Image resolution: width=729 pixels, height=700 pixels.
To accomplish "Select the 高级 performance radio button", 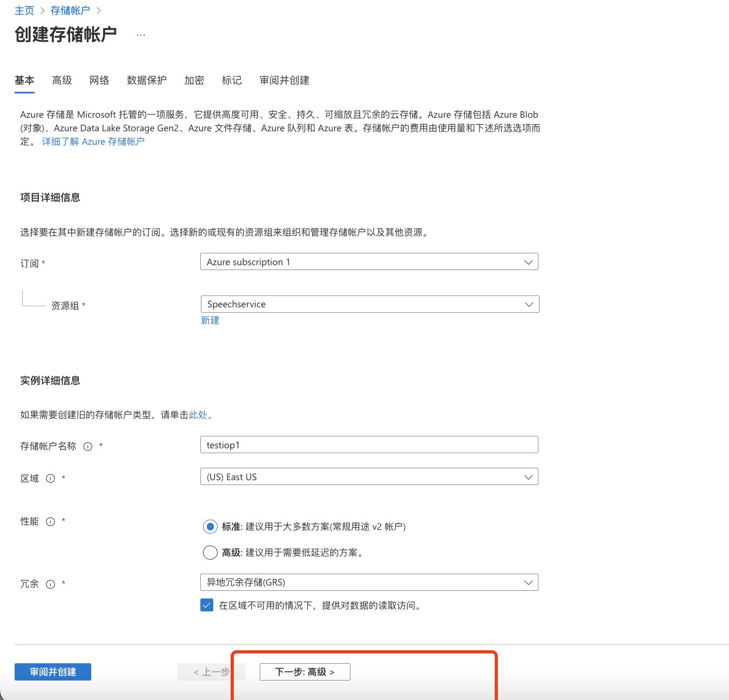I will 210,553.
